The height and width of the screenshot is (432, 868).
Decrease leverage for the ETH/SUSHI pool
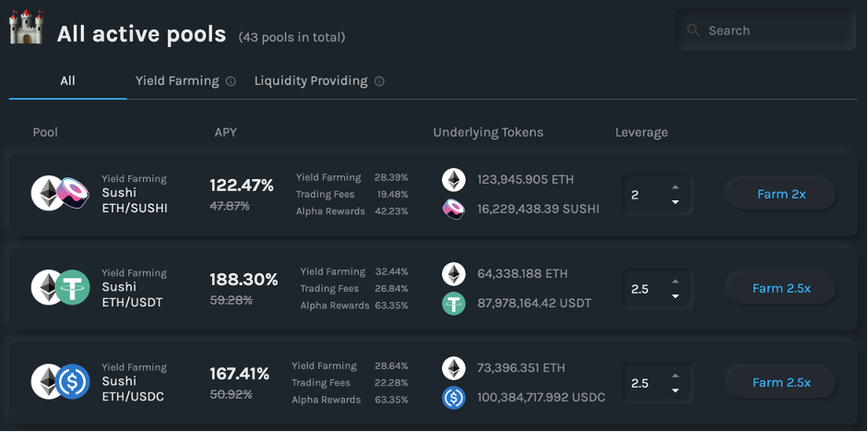coord(675,202)
